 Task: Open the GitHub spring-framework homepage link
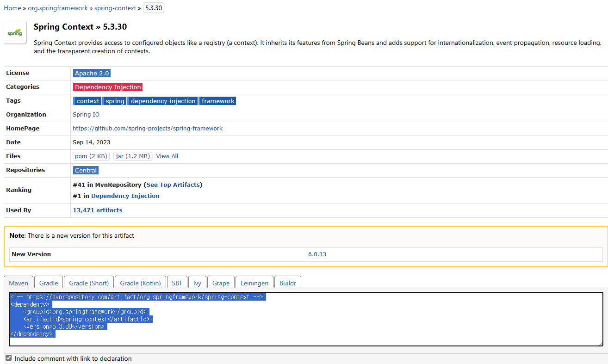click(x=148, y=128)
